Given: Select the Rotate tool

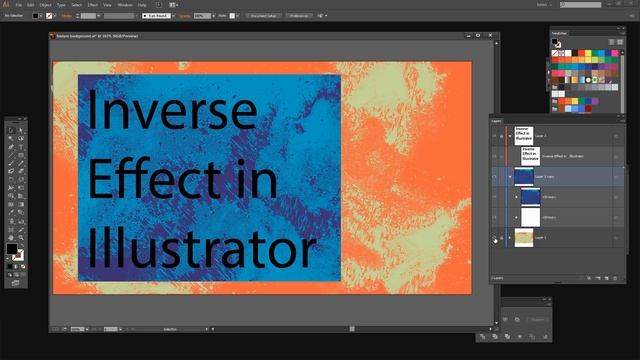Looking at the screenshot, I should pos(11,180).
